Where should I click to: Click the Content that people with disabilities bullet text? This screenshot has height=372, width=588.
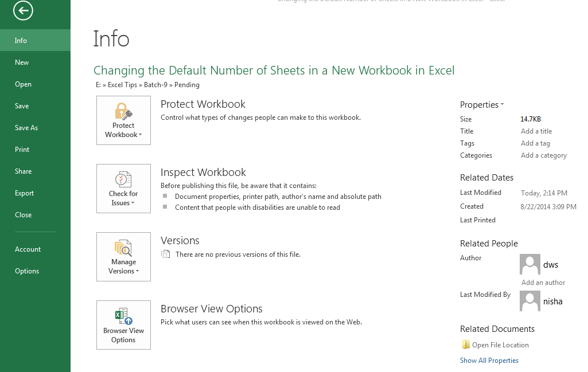(x=257, y=207)
